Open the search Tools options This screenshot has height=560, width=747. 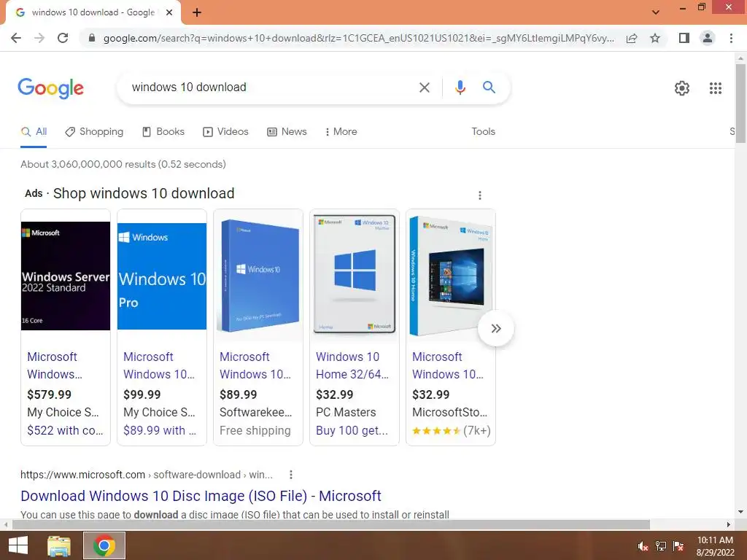click(x=483, y=132)
